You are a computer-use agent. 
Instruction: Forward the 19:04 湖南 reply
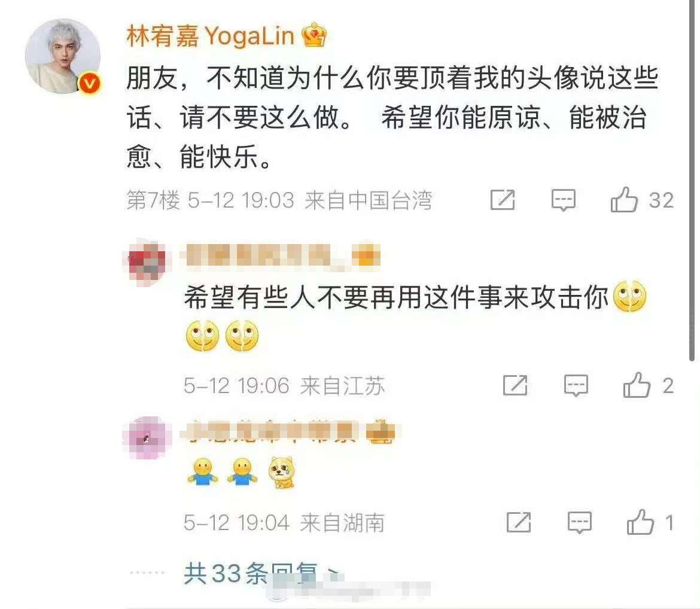(x=519, y=522)
